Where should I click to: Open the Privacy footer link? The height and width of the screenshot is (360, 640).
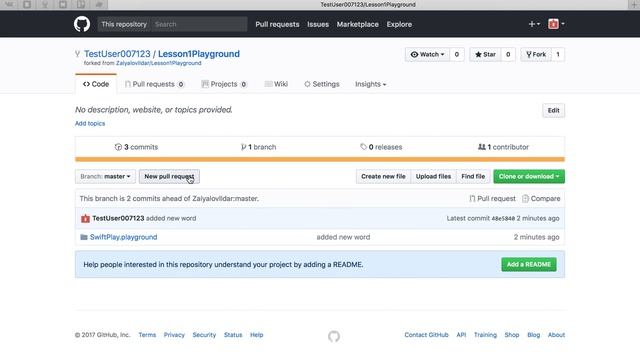click(x=174, y=335)
